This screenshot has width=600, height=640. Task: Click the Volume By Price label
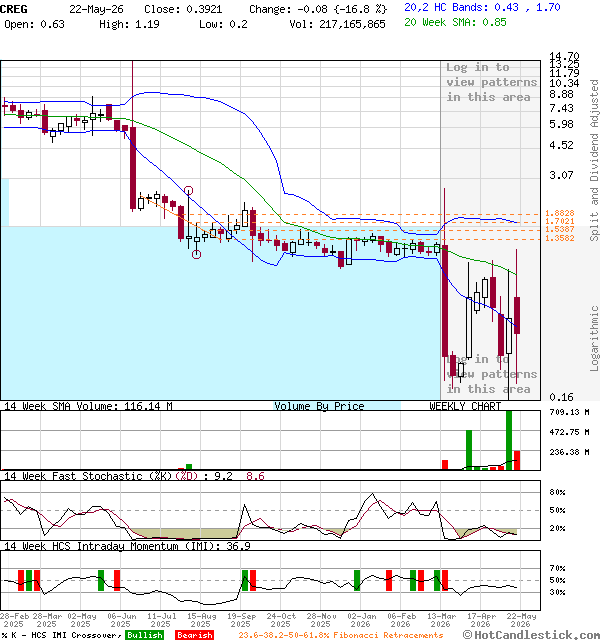(319, 406)
